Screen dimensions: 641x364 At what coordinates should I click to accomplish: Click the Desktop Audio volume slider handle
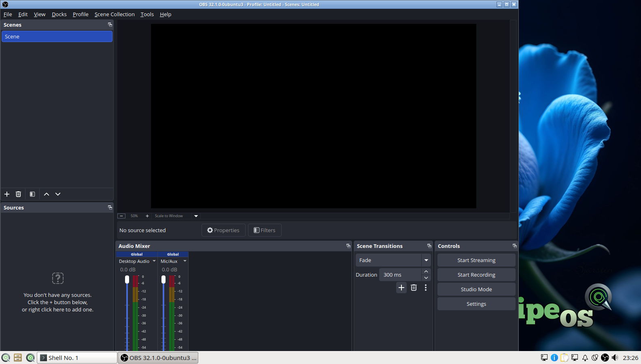coord(127,279)
